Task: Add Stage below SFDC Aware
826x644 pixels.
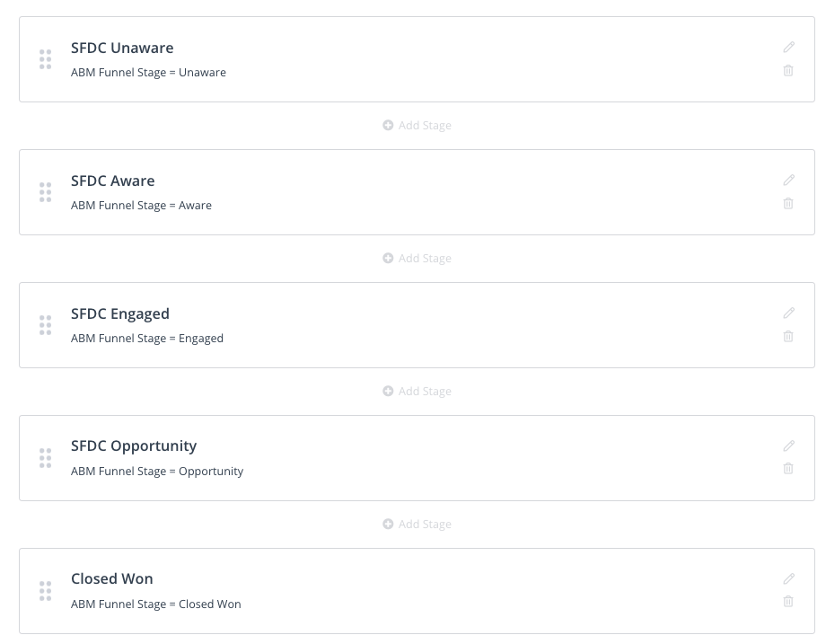Action: point(417,259)
